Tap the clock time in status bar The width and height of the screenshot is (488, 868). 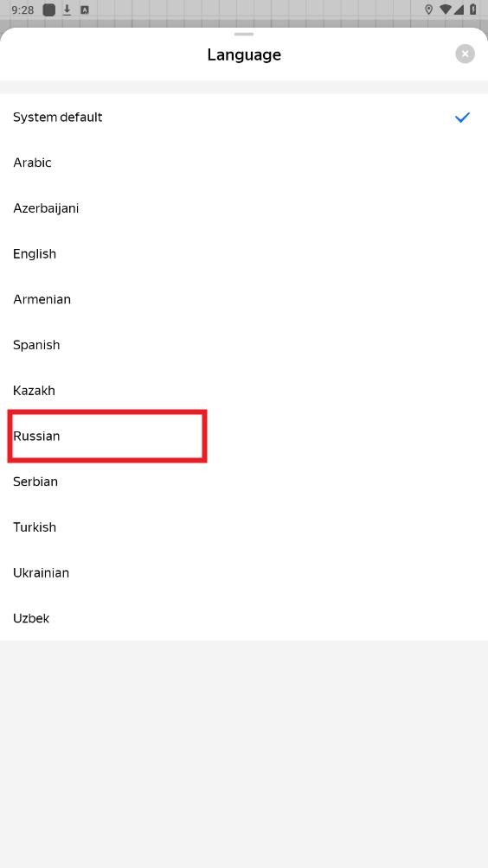(22, 10)
